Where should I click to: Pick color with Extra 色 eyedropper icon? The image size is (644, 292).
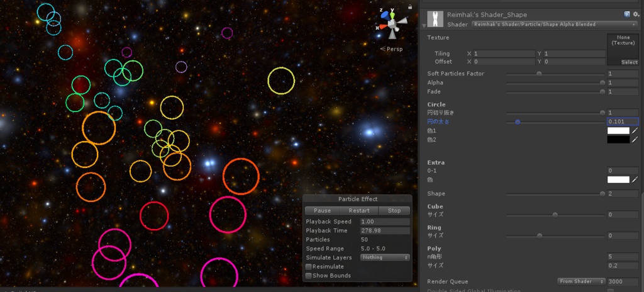(x=635, y=180)
